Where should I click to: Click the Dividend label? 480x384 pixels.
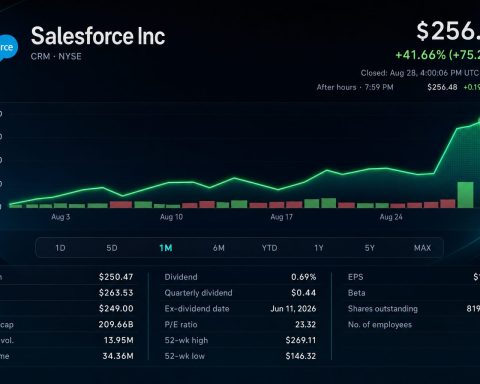pos(181,277)
